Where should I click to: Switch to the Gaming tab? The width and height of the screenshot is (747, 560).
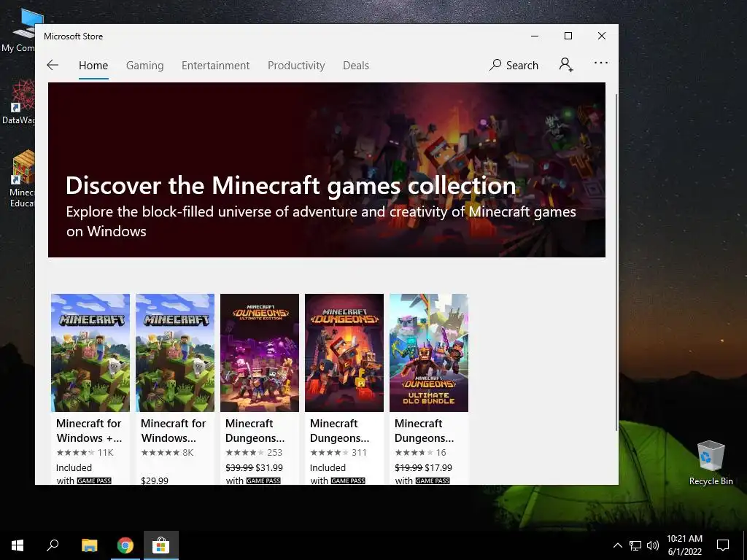point(145,65)
